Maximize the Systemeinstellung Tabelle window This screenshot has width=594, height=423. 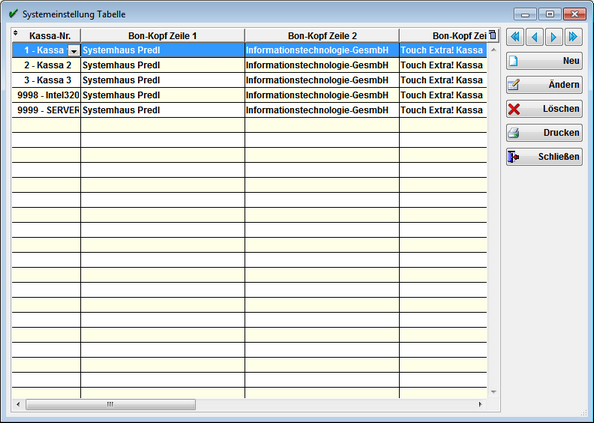[x=550, y=14]
